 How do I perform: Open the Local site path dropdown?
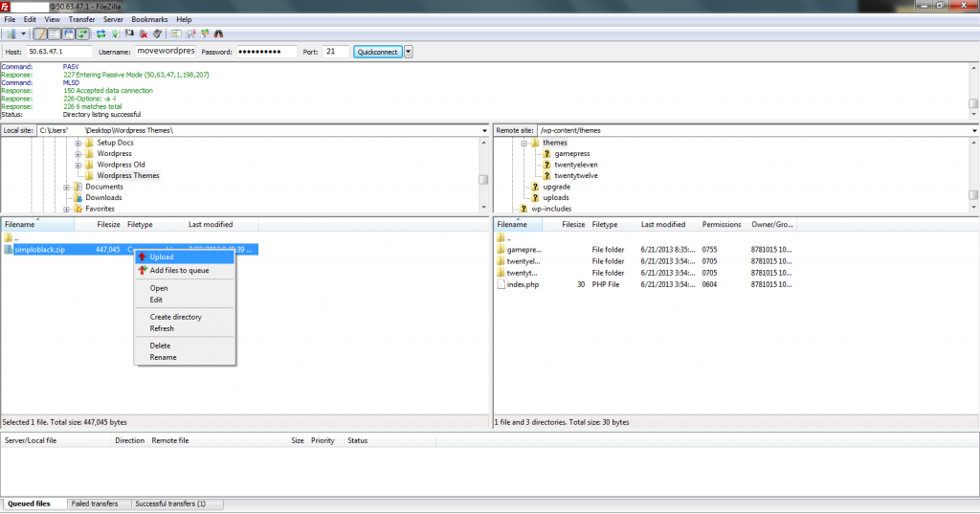click(x=484, y=131)
